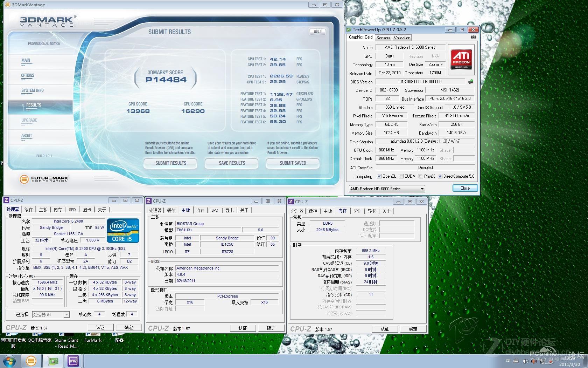Click the GPU score value 13968
This screenshot has width=588, height=368.
point(138,111)
